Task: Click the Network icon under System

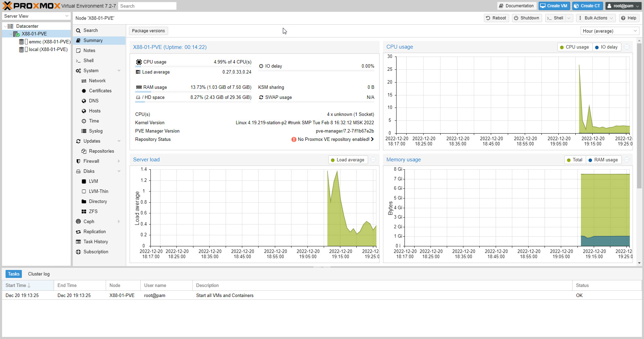Action: click(84, 81)
